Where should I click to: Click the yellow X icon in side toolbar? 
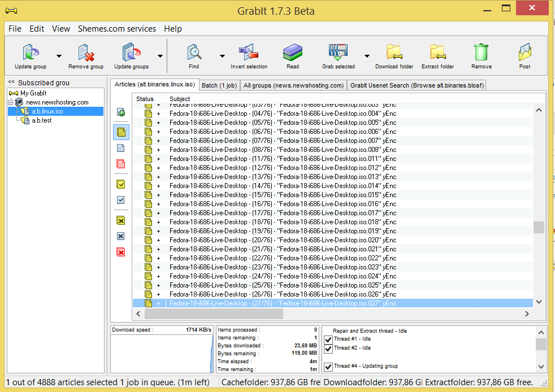coord(121,221)
